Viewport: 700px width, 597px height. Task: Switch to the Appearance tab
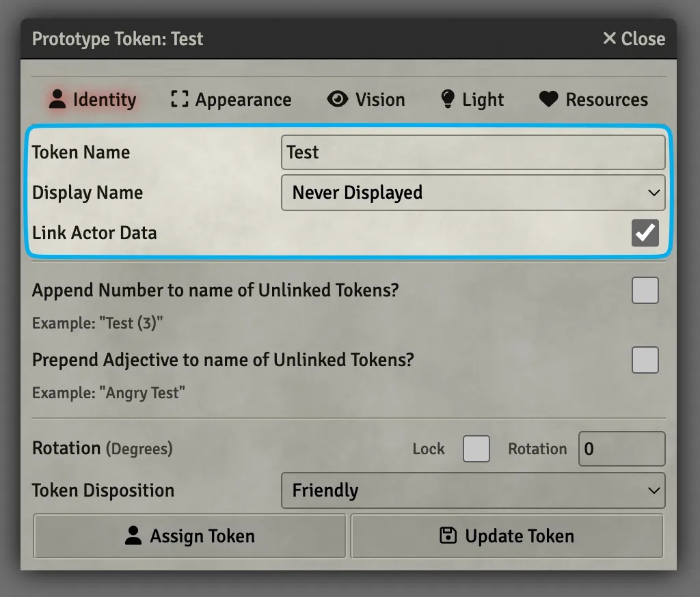click(x=231, y=100)
